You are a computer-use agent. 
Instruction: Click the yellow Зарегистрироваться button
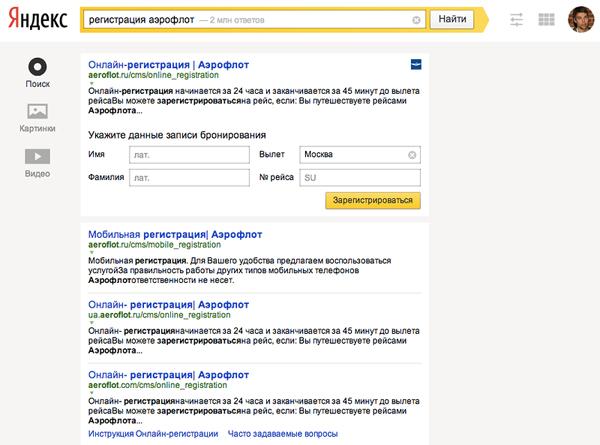pyautogui.click(x=372, y=201)
